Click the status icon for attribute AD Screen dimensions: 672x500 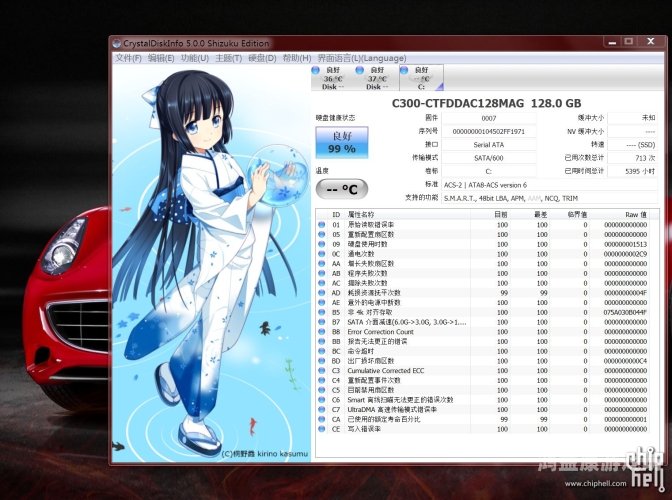[x=322, y=292]
